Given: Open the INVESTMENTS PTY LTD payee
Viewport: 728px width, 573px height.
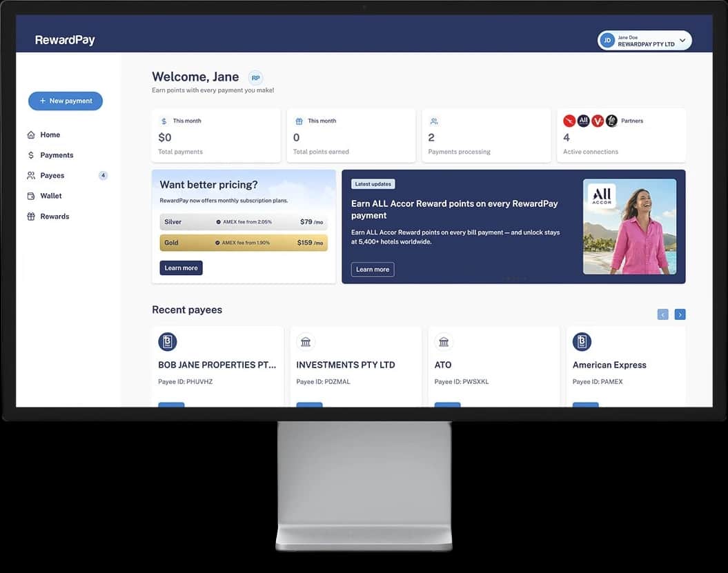Looking at the screenshot, I should click(346, 365).
